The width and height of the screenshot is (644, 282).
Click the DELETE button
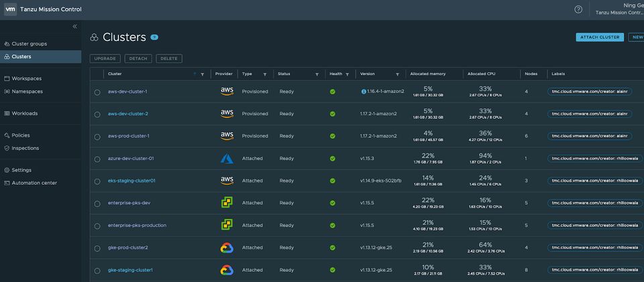[x=169, y=59]
